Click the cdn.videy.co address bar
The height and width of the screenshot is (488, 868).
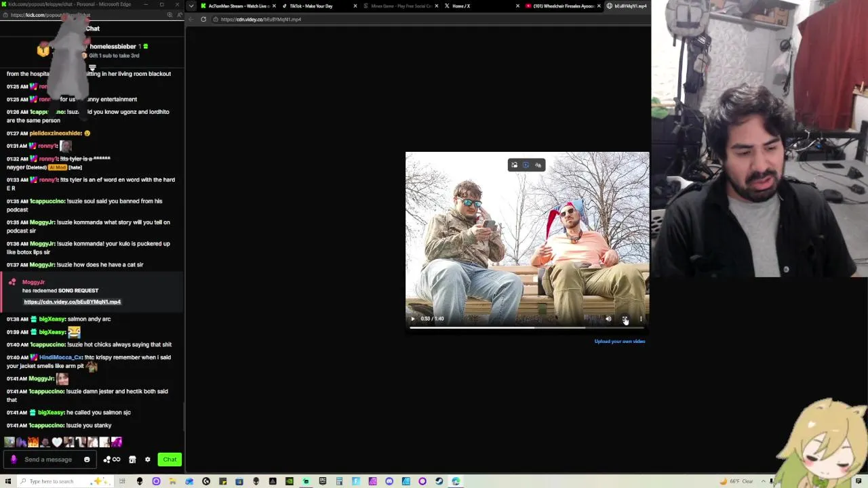point(427,19)
